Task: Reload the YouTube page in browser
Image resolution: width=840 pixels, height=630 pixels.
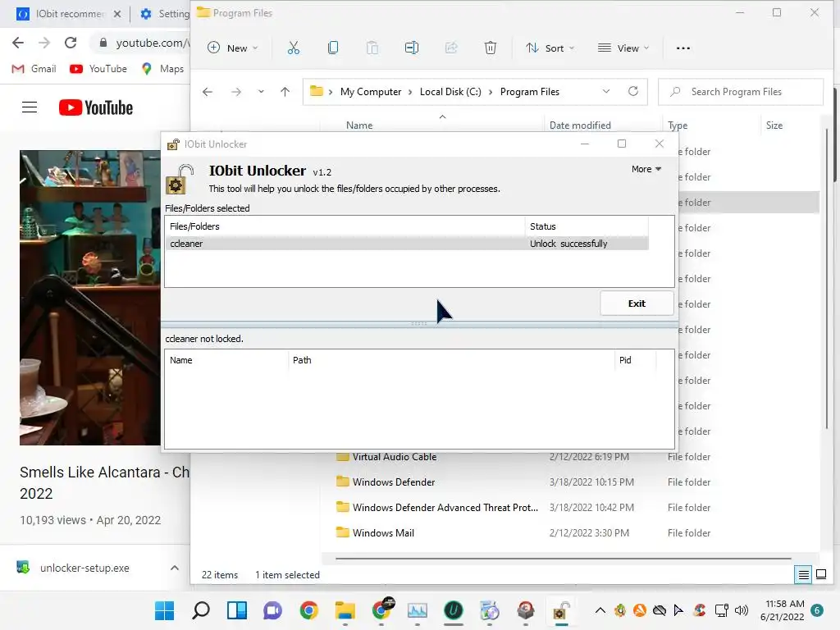Action: (x=71, y=43)
